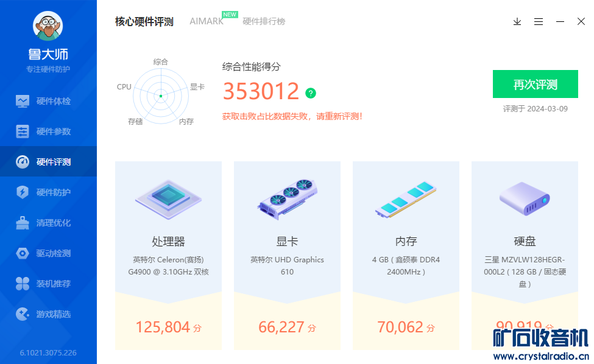This screenshot has height=364, width=594.
Task: Open 硬件体检 in the sidebar
Action: click(49, 101)
